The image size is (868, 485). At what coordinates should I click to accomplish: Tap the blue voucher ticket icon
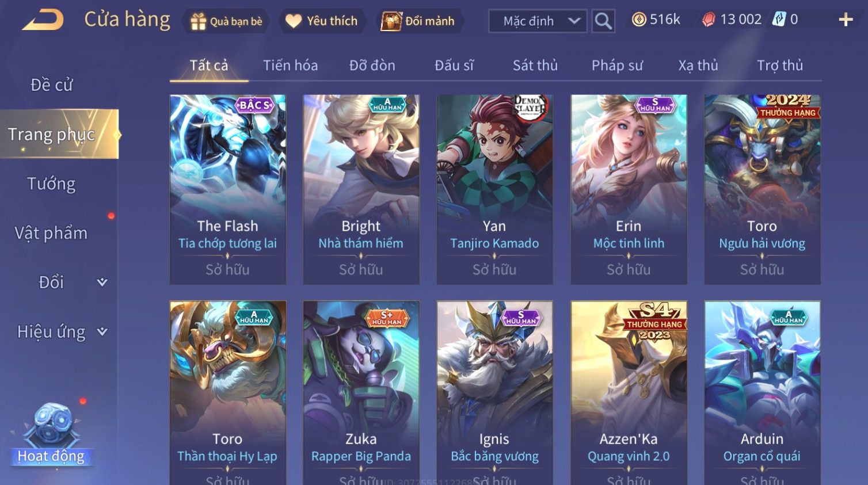tap(779, 20)
